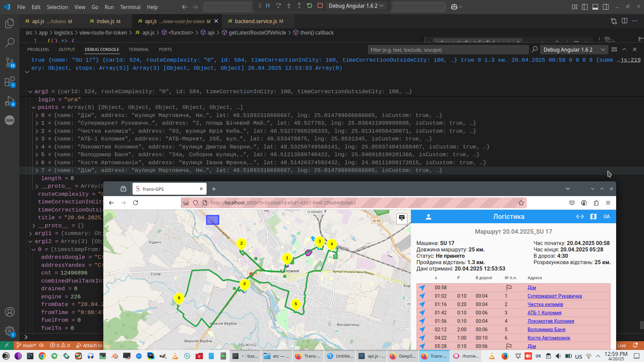Open the Explorer view in activity bar
The width and height of the screenshot is (644, 362).
[9, 23]
